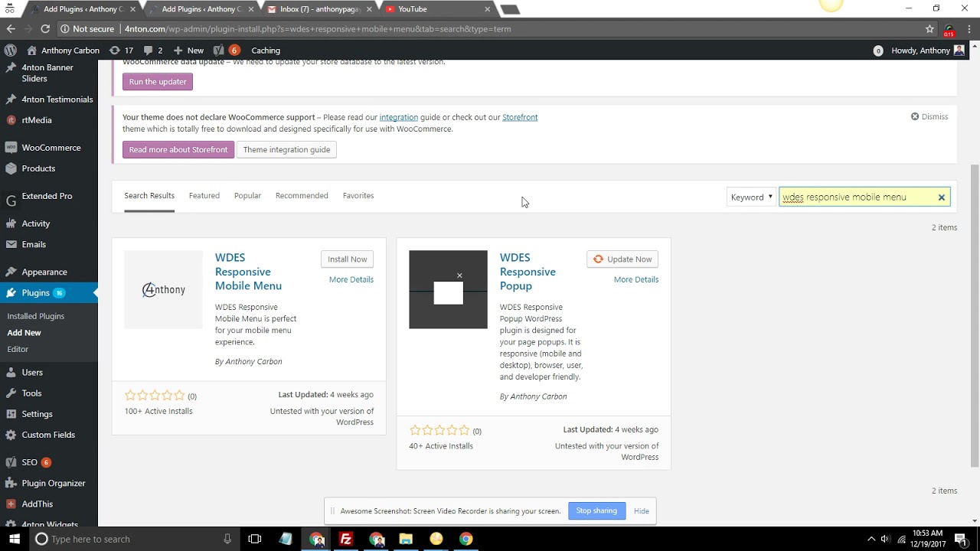Image resolution: width=980 pixels, height=551 pixels.
Task: Open Custom Fields sidebar item
Action: coord(49,435)
